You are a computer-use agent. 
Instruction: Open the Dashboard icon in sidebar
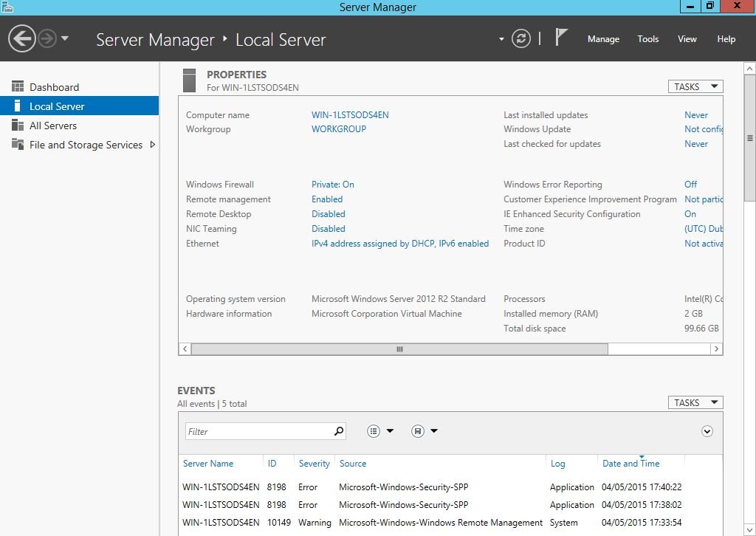tap(18, 87)
